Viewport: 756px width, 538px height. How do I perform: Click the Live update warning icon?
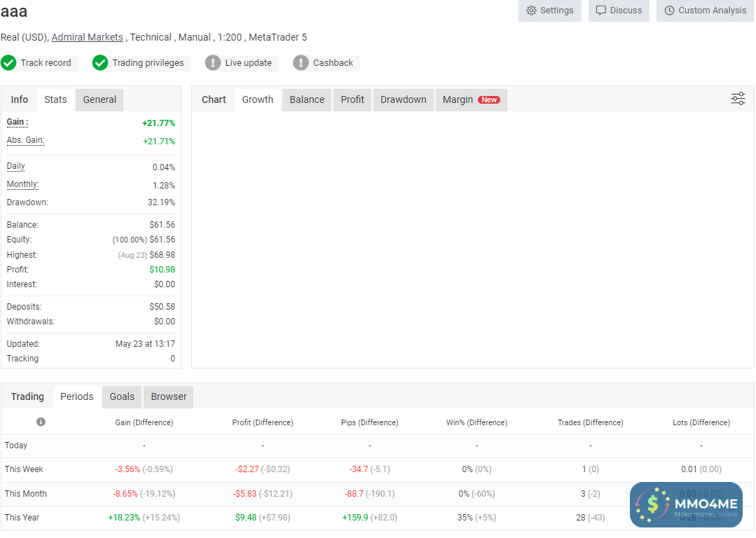(x=213, y=63)
